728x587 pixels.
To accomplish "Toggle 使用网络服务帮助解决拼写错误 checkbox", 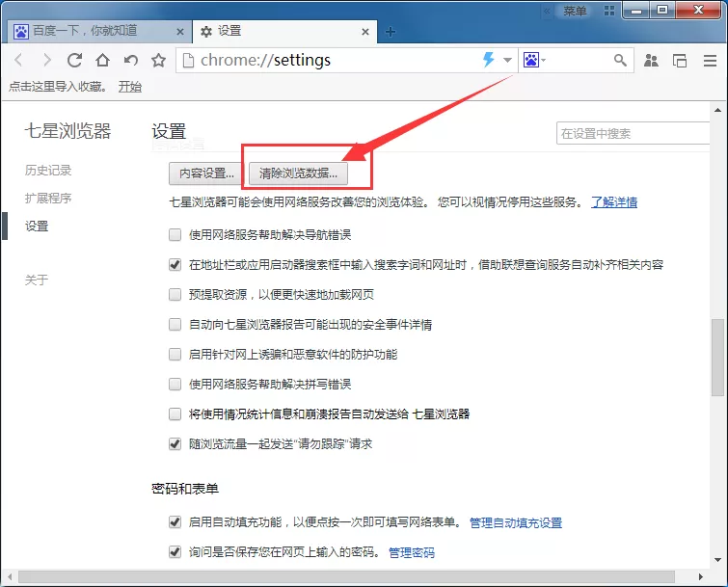I will [175, 385].
